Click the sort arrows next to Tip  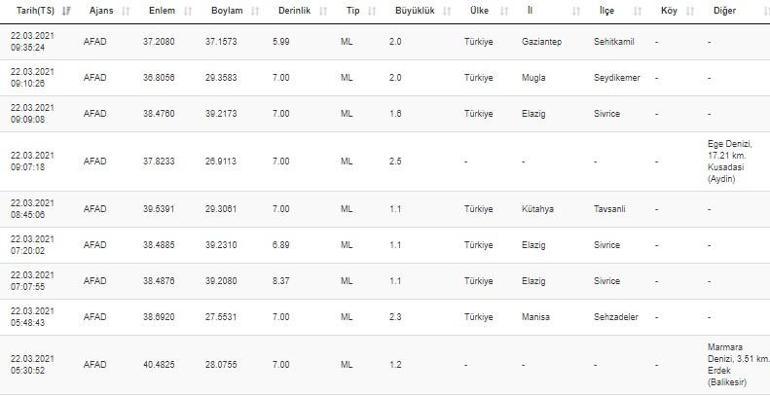[372, 11]
